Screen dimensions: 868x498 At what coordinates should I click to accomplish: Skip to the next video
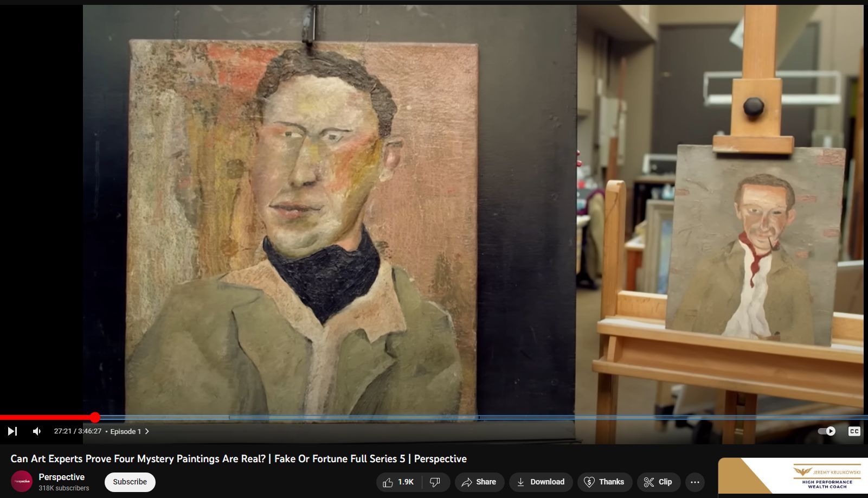pos(12,431)
